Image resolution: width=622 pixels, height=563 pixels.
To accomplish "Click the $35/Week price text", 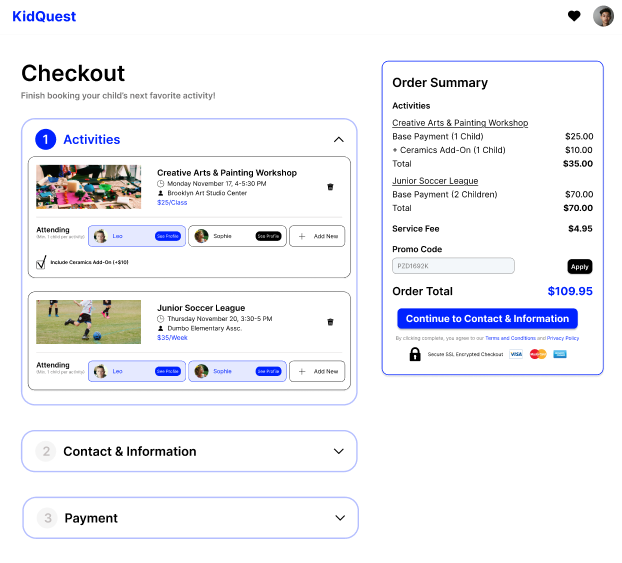I will (172, 338).
